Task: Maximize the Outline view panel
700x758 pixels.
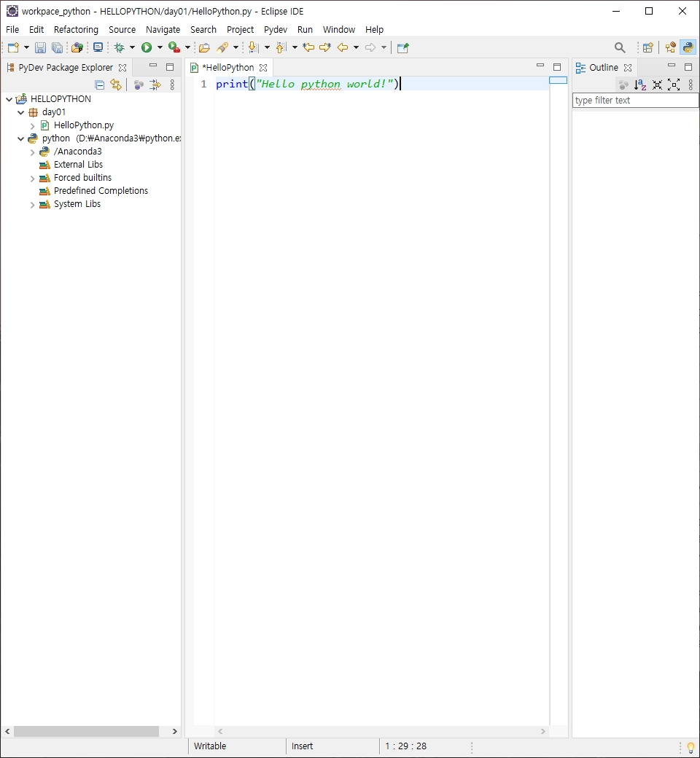Action: pos(688,67)
